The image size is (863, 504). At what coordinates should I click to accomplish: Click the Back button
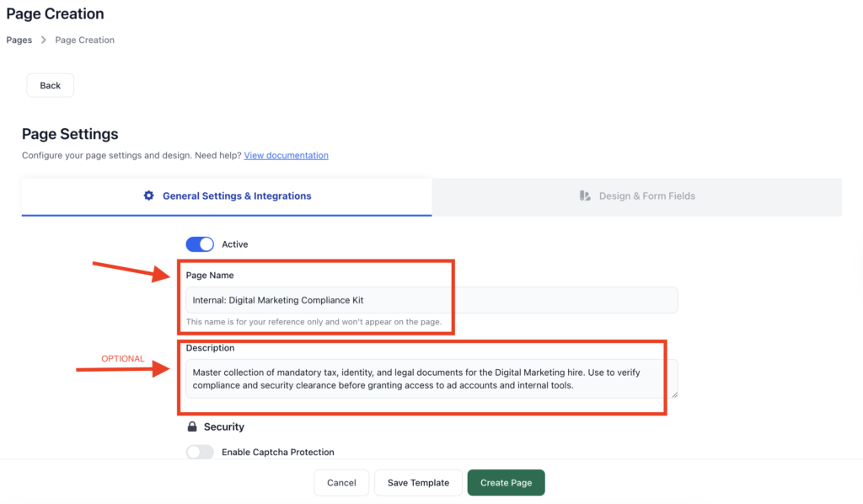click(50, 85)
